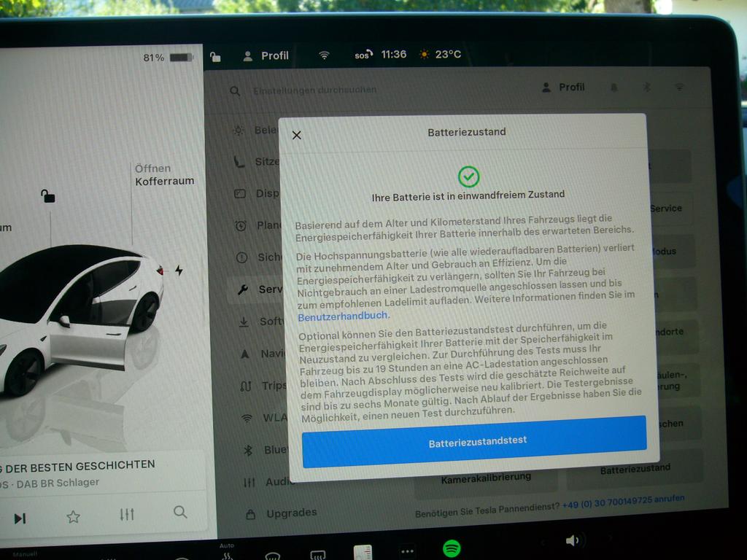747x560 pixels.
Task: Open the Sitze settings menu
Action: pos(256,161)
